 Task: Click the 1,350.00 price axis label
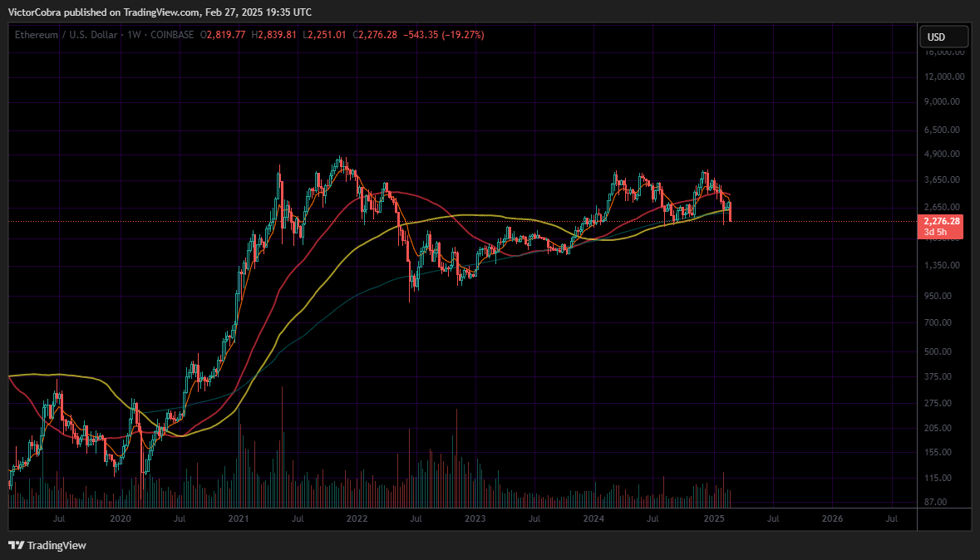pyautogui.click(x=942, y=266)
